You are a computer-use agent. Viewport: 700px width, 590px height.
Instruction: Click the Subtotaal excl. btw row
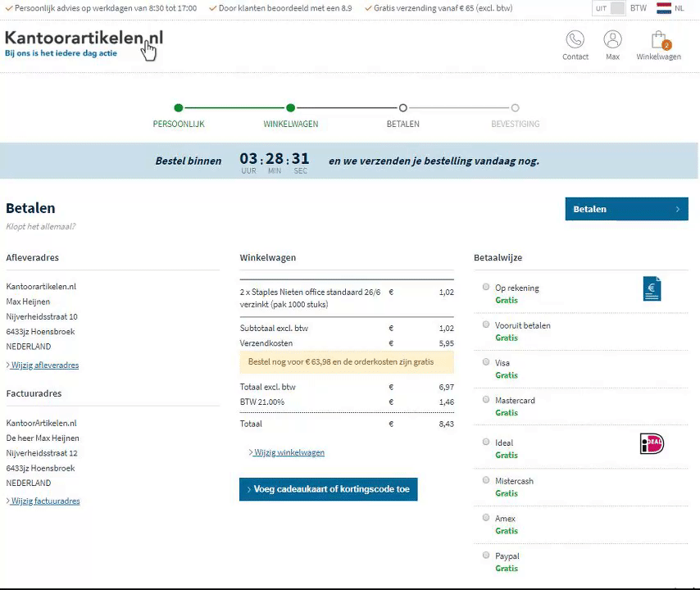[347, 328]
